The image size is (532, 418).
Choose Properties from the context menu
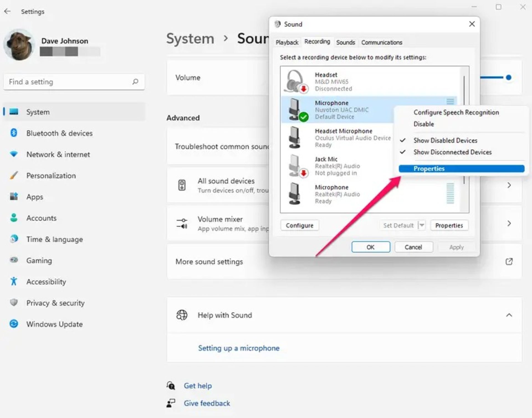[x=429, y=169]
